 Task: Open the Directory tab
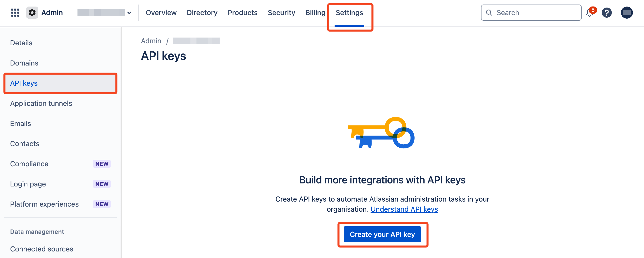click(x=202, y=13)
